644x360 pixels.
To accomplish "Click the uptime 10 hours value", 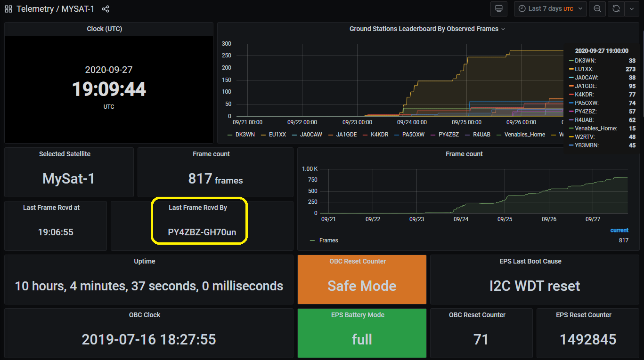I will point(149,286).
